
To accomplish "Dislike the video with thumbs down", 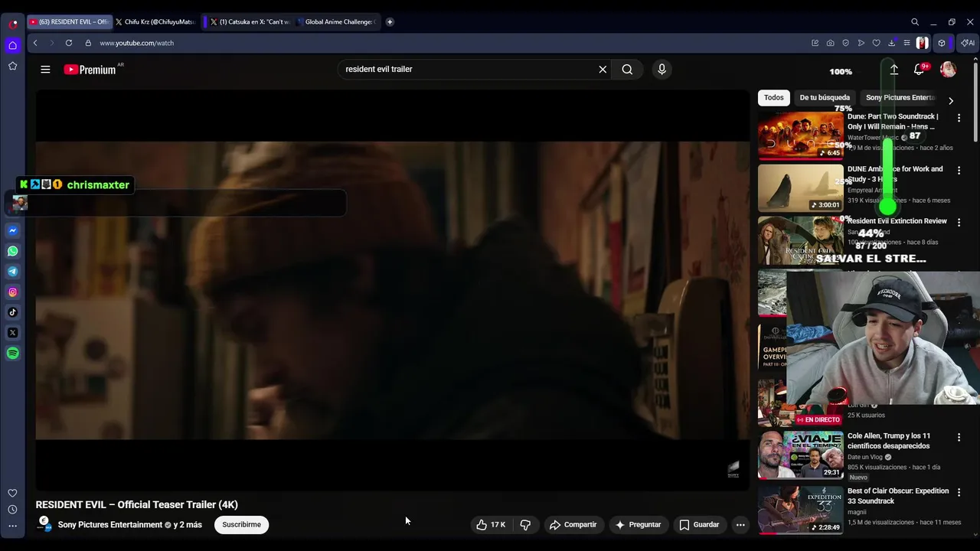I will [525, 525].
